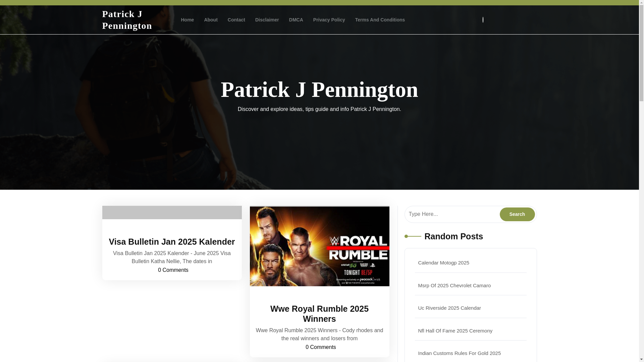
Task: Click 0 Comments under Visa Bulletin post
Action: click(x=173, y=270)
